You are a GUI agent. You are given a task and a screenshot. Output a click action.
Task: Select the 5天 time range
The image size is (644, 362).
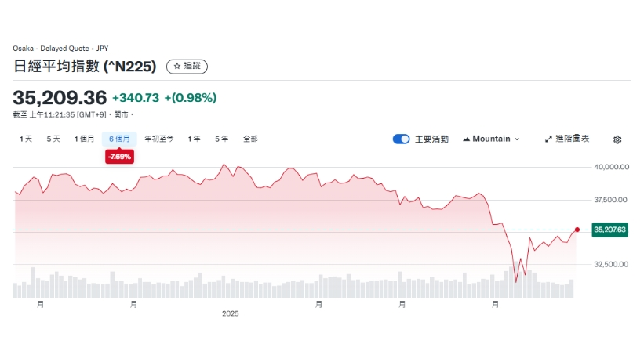(x=53, y=139)
